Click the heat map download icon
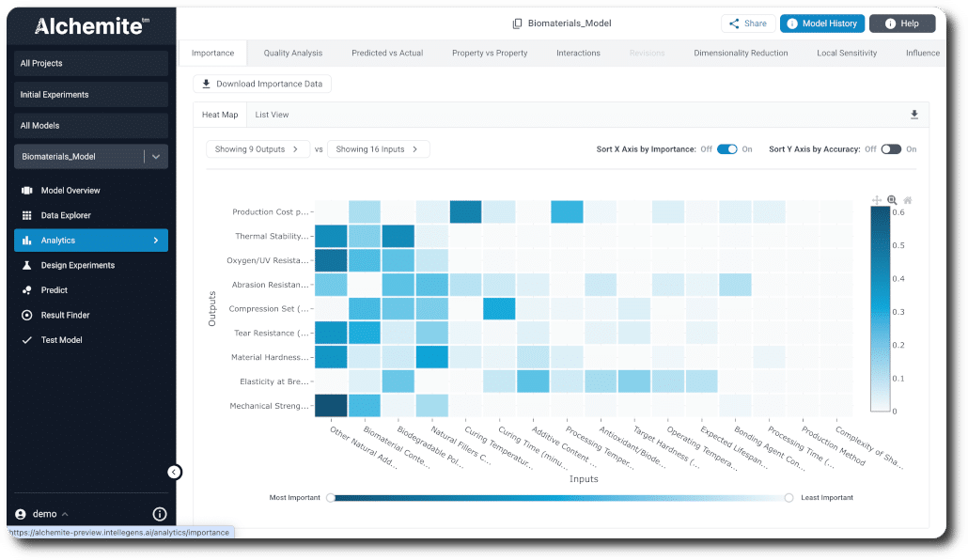The width and height of the screenshot is (968, 560). click(x=914, y=115)
